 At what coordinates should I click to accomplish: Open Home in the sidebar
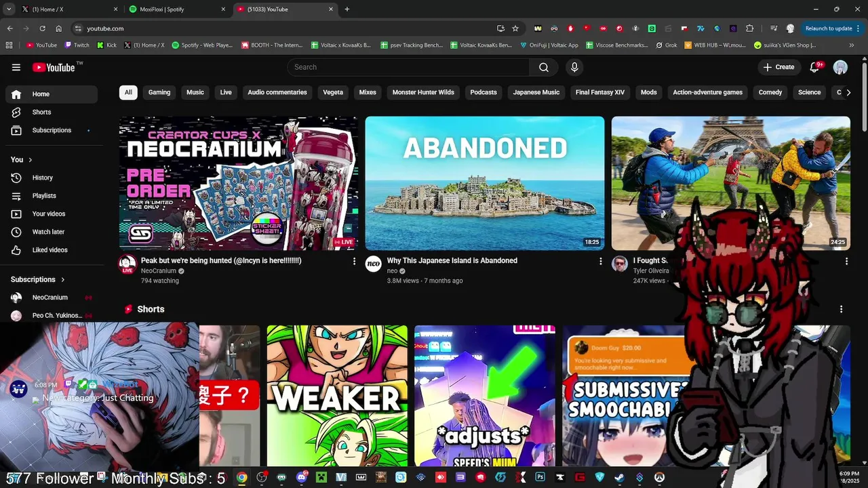coord(52,94)
